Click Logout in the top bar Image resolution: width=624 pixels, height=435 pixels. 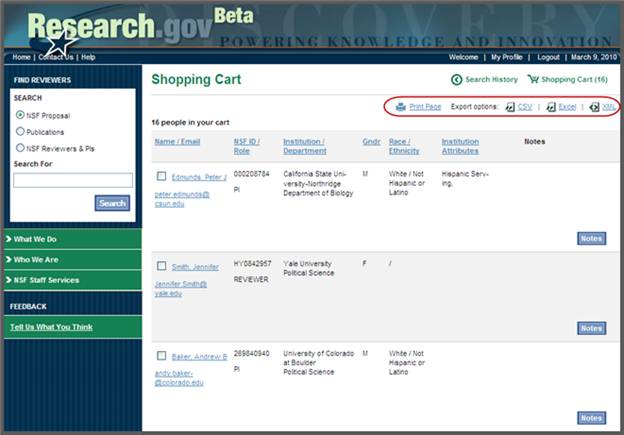[x=548, y=57]
